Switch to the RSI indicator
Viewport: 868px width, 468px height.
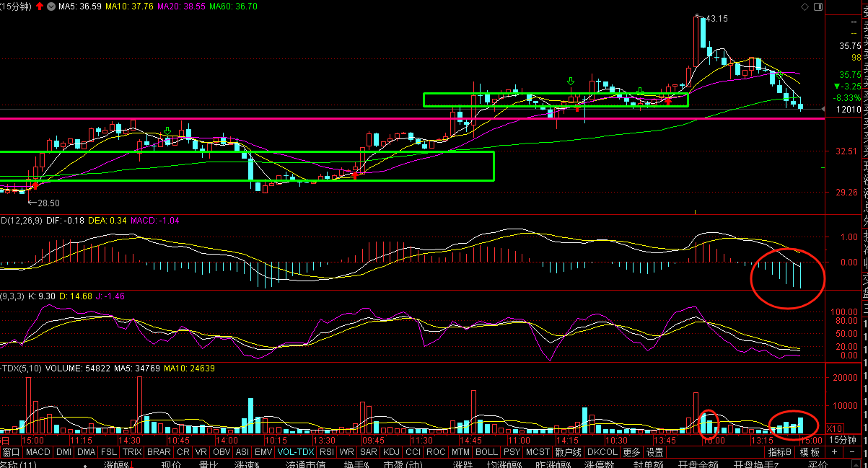tap(328, 452)
